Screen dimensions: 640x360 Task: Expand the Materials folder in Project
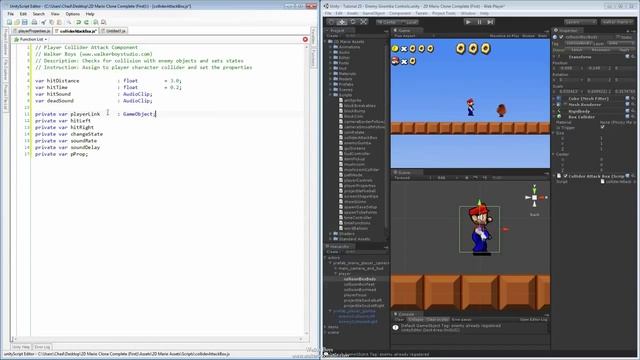pos(330,73)
